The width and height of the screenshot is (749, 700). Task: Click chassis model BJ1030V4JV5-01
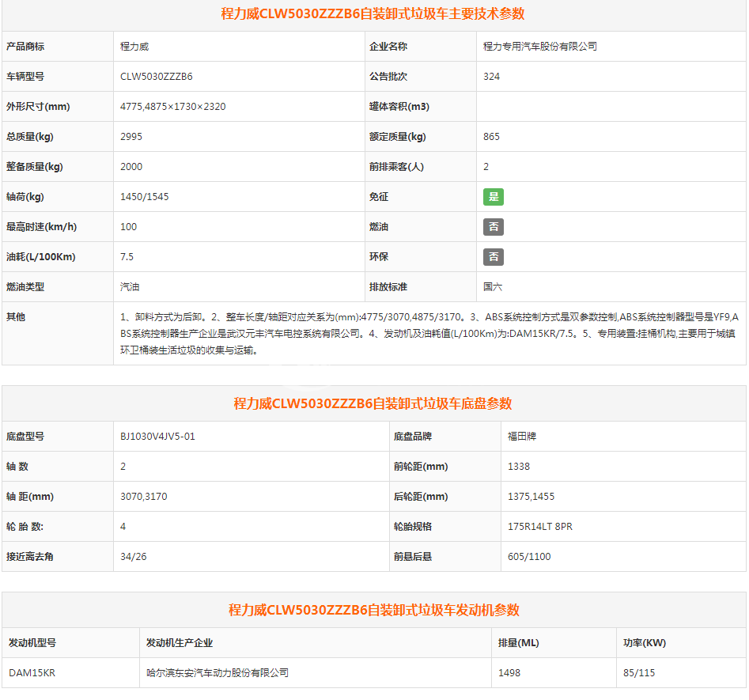(157, 437)
